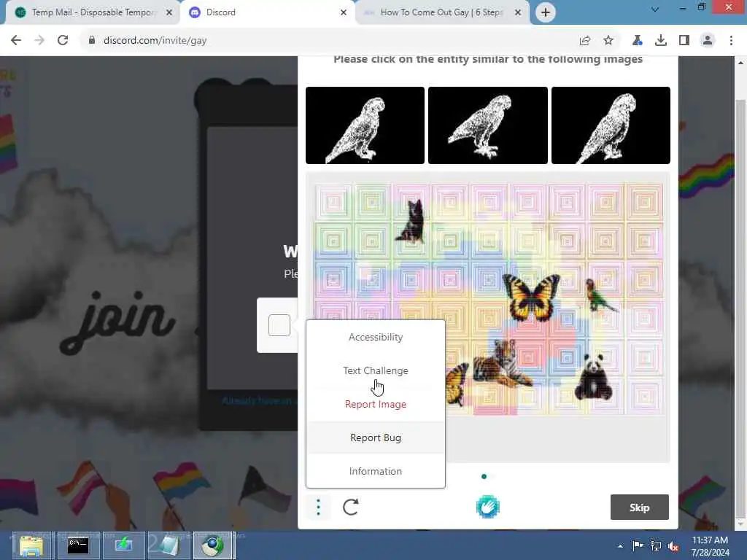This screenshot has width=747, height=560.
Task: Click the hCaptcha hand logo
Action: tap(488, 506)
